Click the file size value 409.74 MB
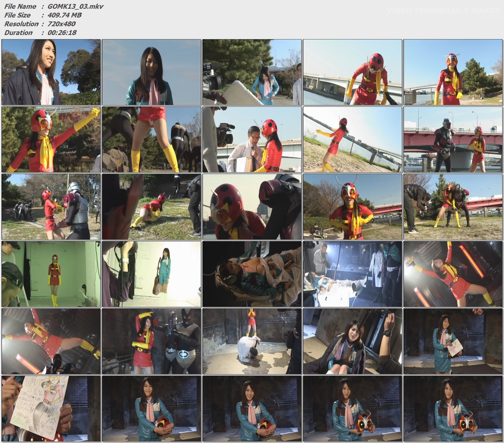The image size is (504, 443). 65,15
